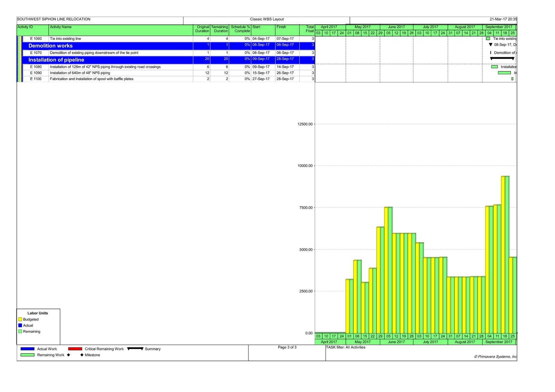Image resolution: width=555 pixels, height=392 pixels.
Task: Click the Remaining green swatch in Labor Units
Action: tap(20, 331)
